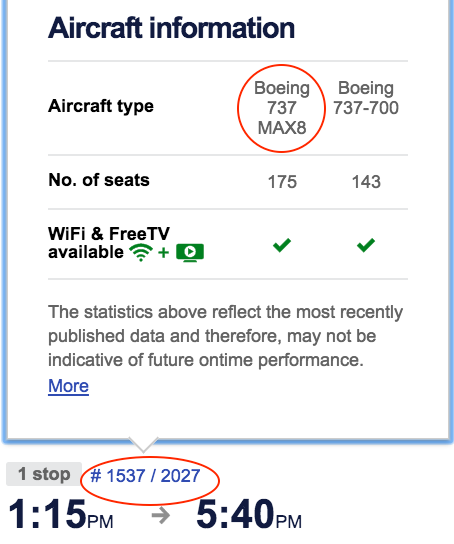The image size is (454, 544).
Task: Click the Aircraft information heading
Action: point(171,28)
